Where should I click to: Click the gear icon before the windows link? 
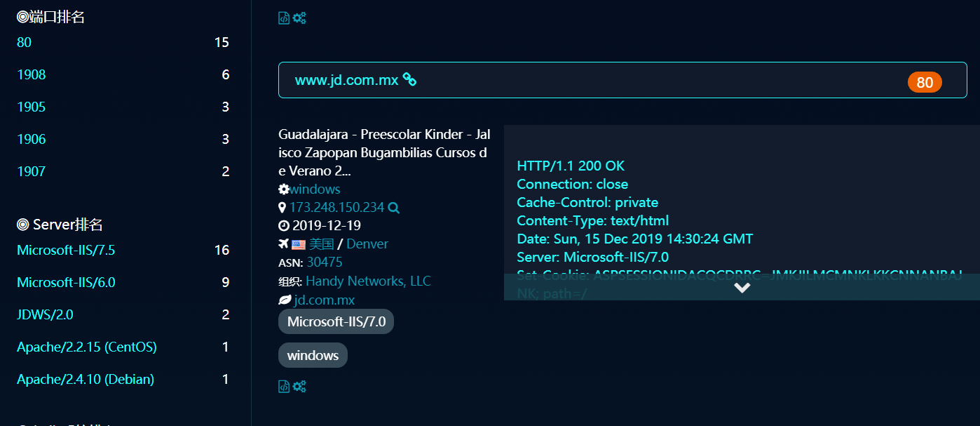[284, 189]
